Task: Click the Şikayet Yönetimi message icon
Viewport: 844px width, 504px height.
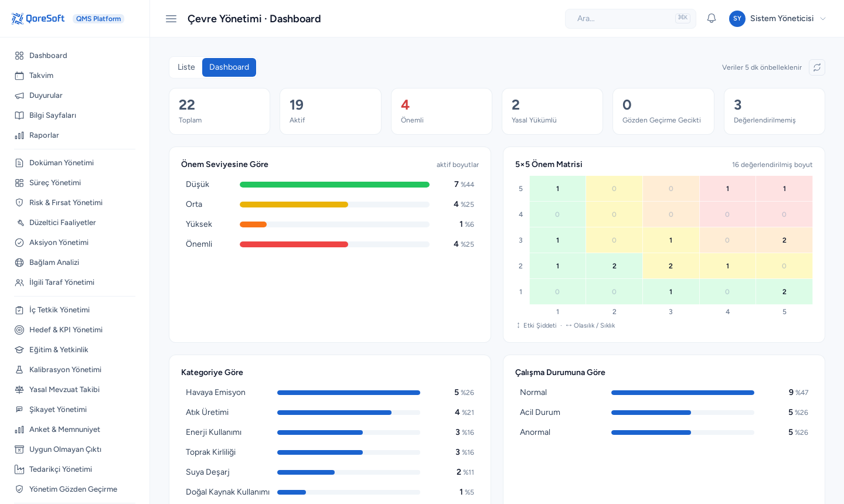Action: click(x=19, y=410)
